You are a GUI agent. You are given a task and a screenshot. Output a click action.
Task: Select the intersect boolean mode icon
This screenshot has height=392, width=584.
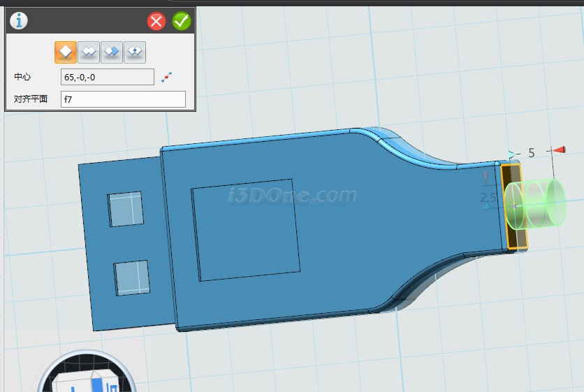tap(135, 52)
